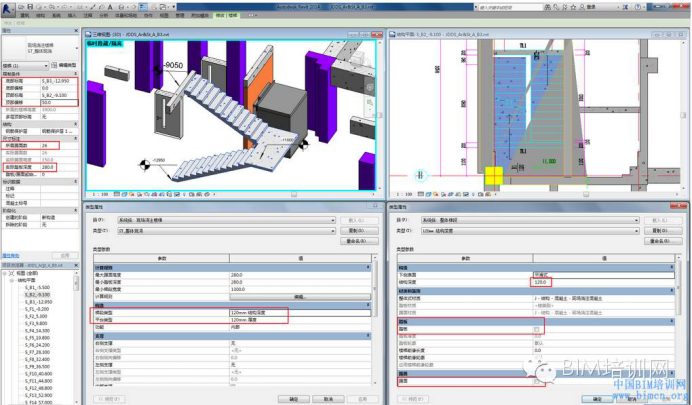Screen dimensions: 692x405
Task: Collapse the structural plans node in Project Browser
Action: [12, 281]
